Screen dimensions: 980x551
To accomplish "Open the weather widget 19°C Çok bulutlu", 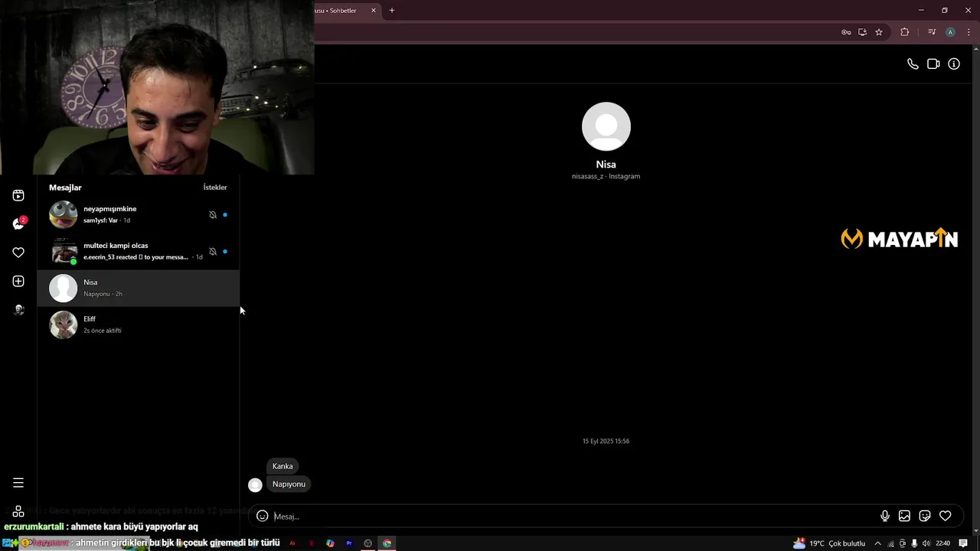I will (829, 543).
